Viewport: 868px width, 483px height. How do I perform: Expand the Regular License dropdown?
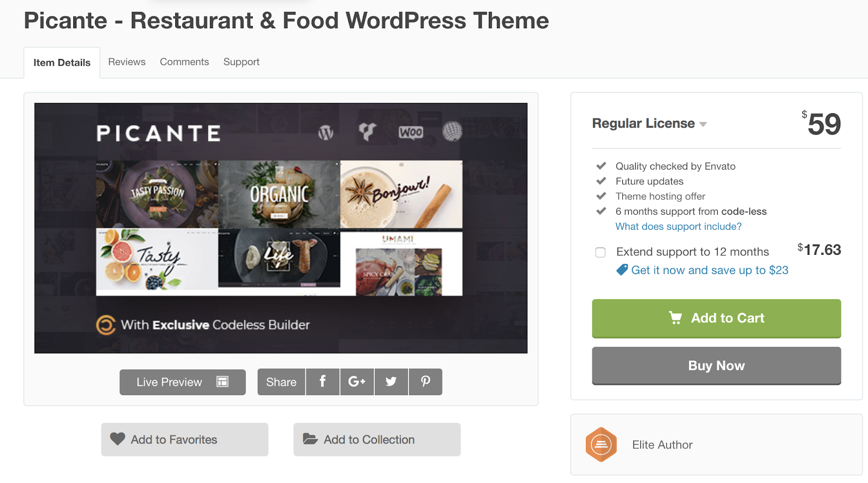[x=649, y=124]
